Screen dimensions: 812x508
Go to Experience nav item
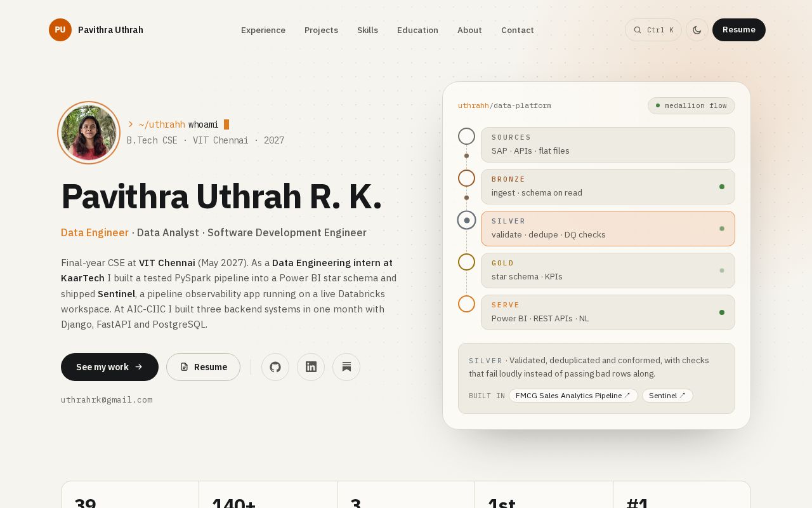click(x=263, y=30)
